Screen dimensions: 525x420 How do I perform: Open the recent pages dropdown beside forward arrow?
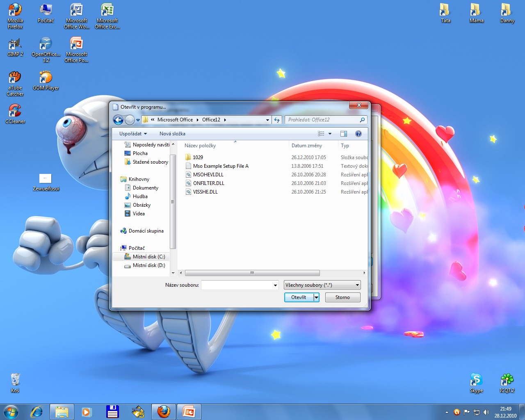pos(138,120)
